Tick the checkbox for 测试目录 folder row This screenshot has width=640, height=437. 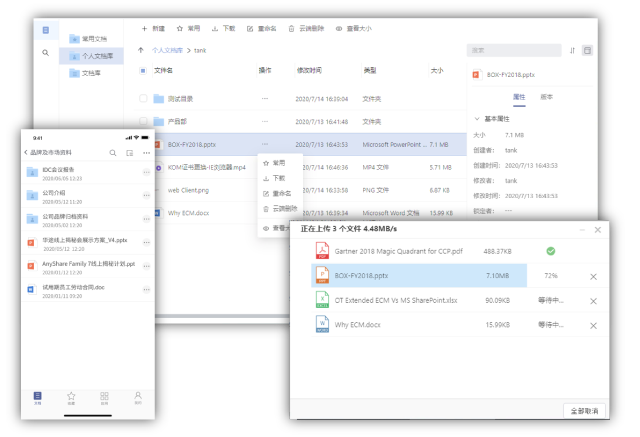(143, 99)
